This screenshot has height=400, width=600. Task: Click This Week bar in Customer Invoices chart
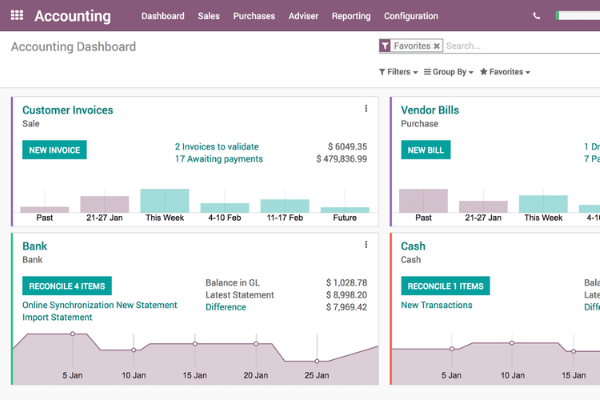coord(165,201)
